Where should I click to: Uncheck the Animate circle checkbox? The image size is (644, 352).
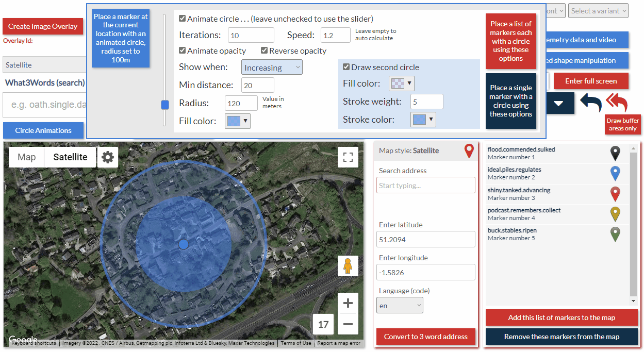[182, 18]
